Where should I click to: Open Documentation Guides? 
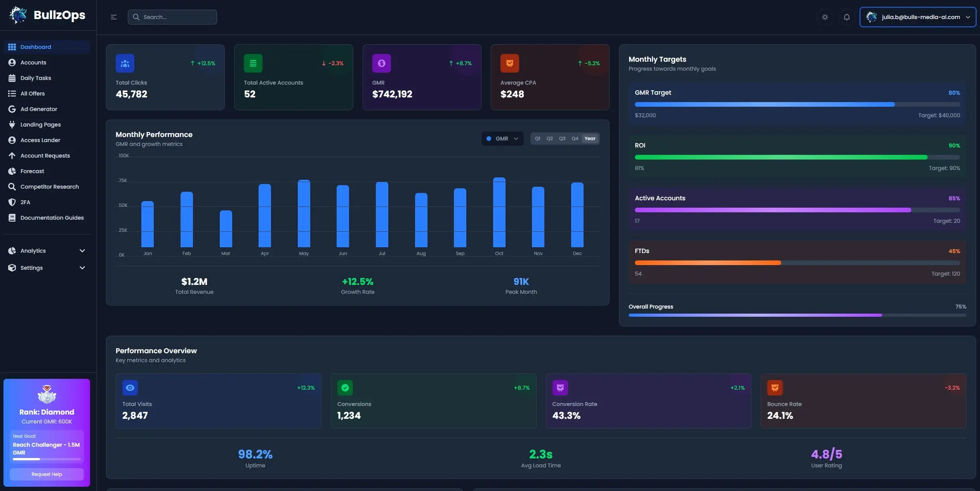(52, 218)
